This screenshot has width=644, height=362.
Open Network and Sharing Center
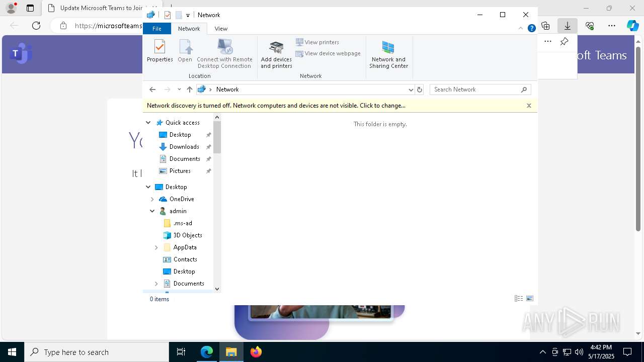click(388, 54)
